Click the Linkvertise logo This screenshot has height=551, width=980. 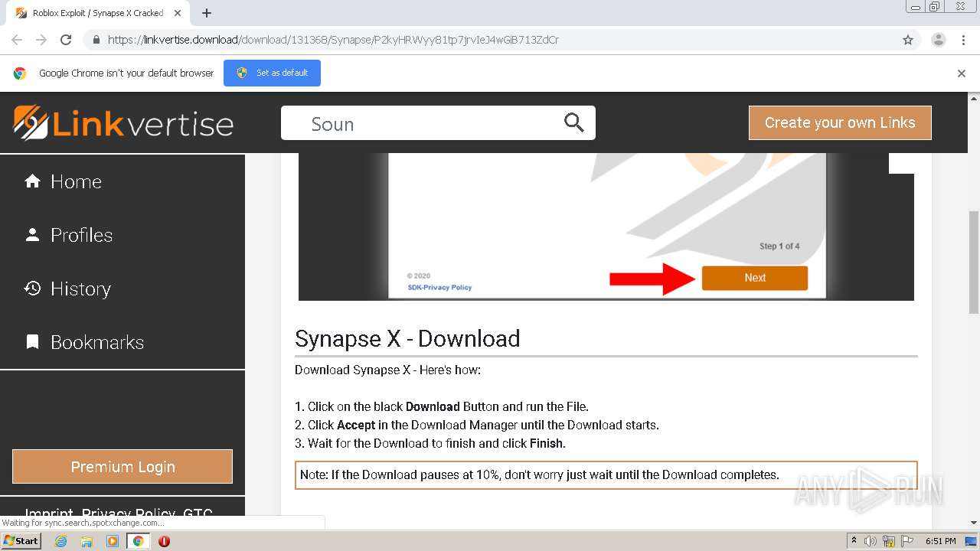pyautogui.click(x=123, y=123)
